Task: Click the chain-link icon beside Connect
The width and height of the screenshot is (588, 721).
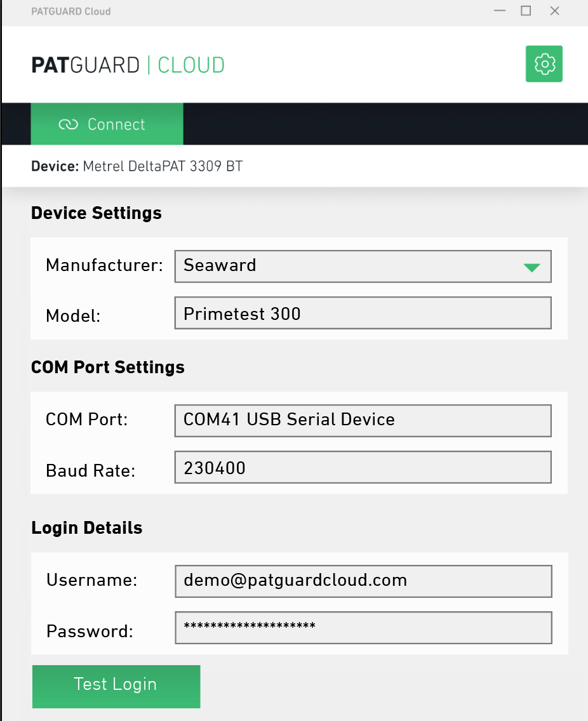Action: tap(68, 124)
